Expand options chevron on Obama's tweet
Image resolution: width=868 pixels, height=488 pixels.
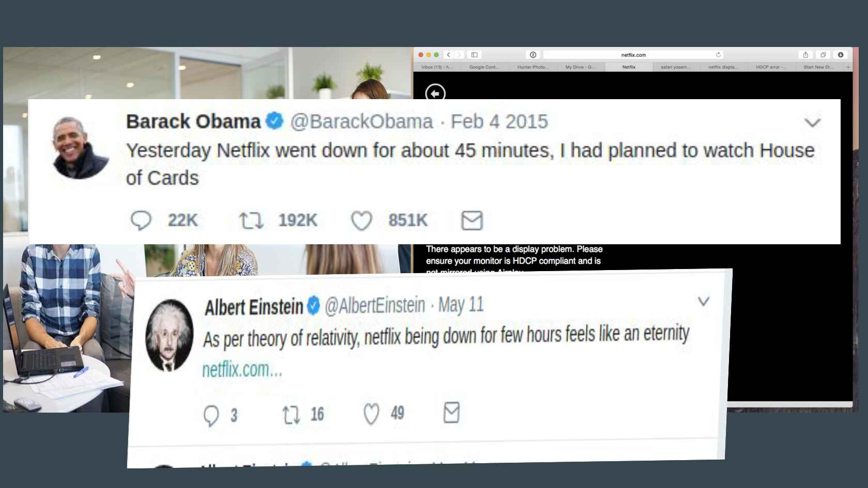pyautogui.click(x=813, y=122)
